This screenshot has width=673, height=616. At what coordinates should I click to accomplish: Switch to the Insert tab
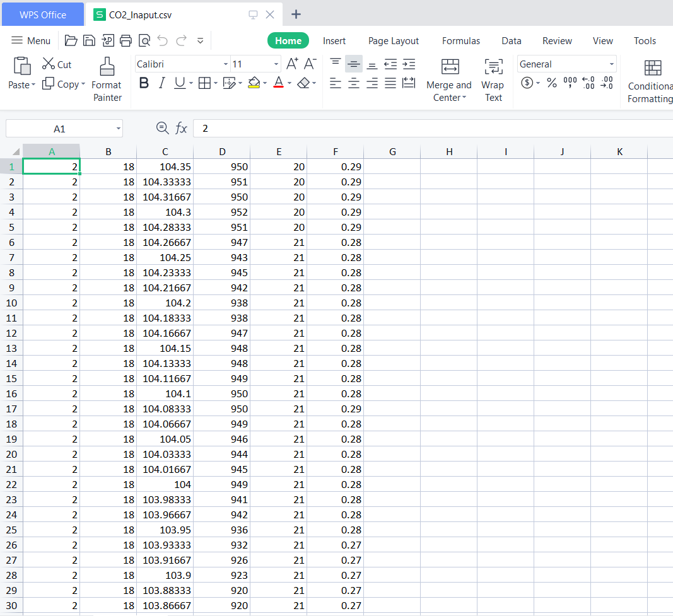point(334,41)
